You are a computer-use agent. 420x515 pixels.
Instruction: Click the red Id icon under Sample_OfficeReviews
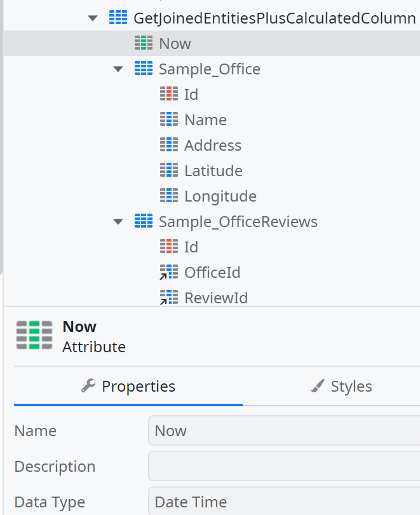pos(169,247)
